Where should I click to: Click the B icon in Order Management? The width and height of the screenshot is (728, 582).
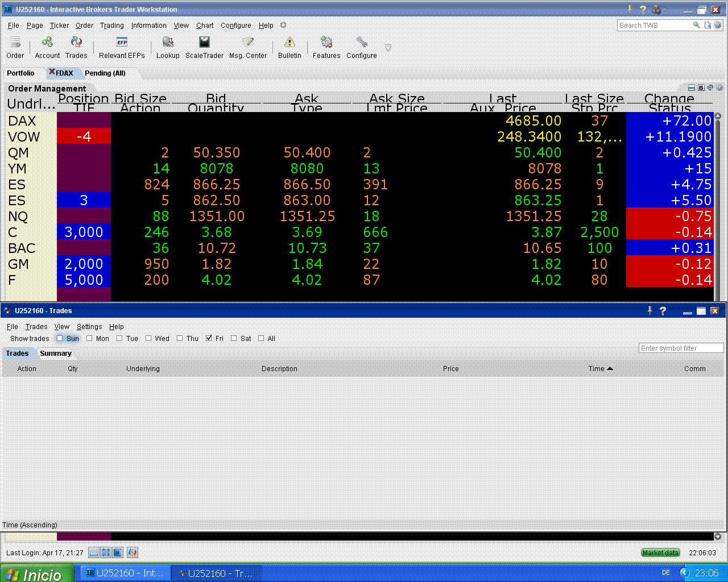coord(701,88)
